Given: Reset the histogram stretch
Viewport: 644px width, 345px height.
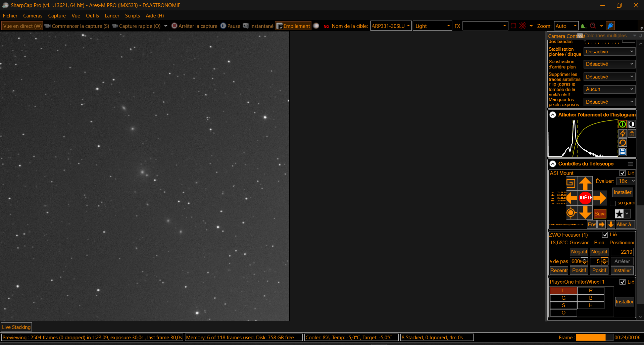Looking at the screenshot, I should pyautogui.click(x=623, y=143).
